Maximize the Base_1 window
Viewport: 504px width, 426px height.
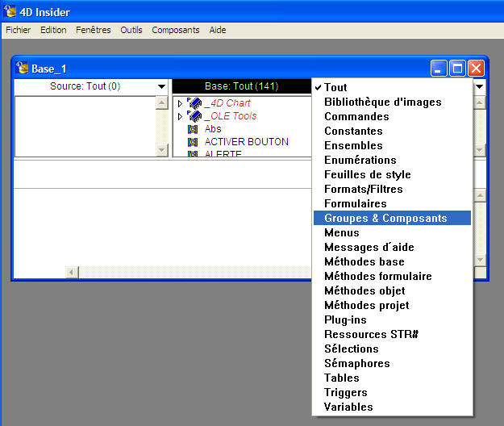(x=457, y=69)
